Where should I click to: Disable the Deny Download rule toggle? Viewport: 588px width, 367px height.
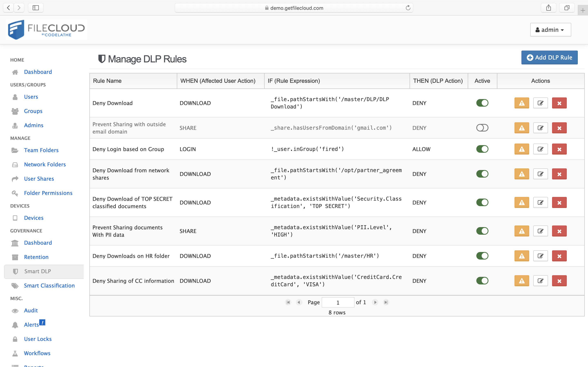click(482, 103)
